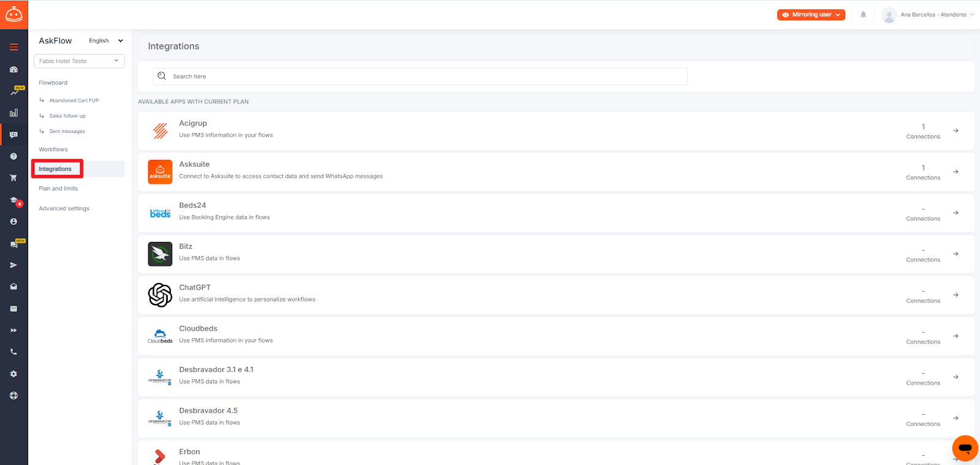Open the settings gear sidebar icon
This screenshot has width=980, height=465.
(x=13, y=374)
